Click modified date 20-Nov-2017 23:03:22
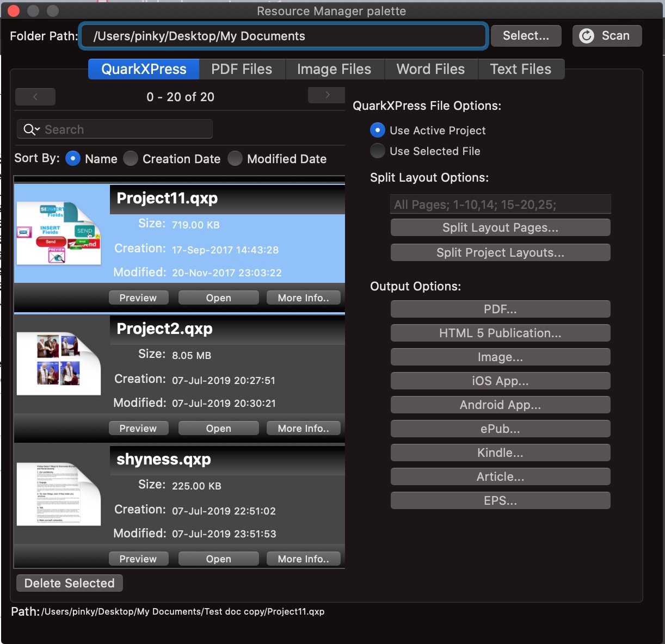The image size is (665, 644). (227, 273)
